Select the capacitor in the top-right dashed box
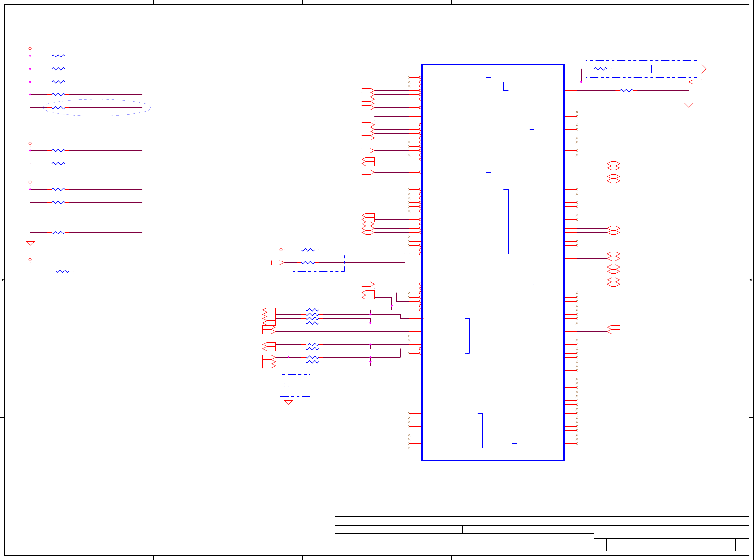Image resolution: width=754 pixels, height=560 pixels. tap(653, 69)
